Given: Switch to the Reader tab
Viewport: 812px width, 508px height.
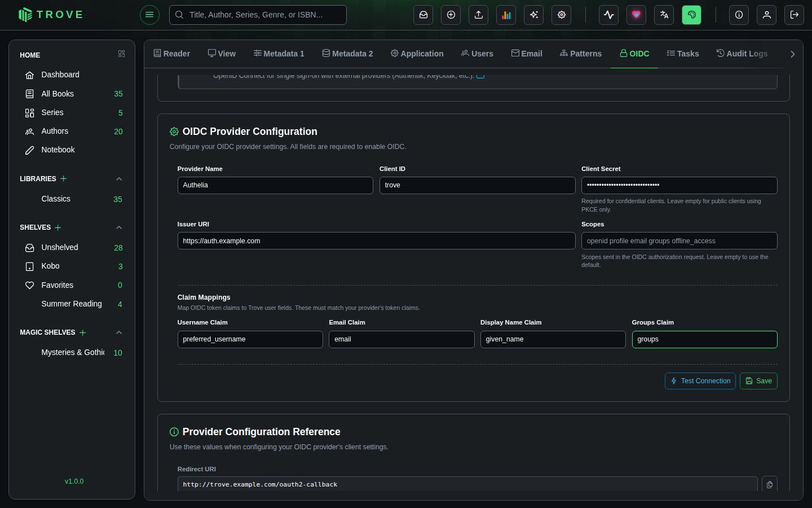Looking at the screenshot, I should coord(172,54).
